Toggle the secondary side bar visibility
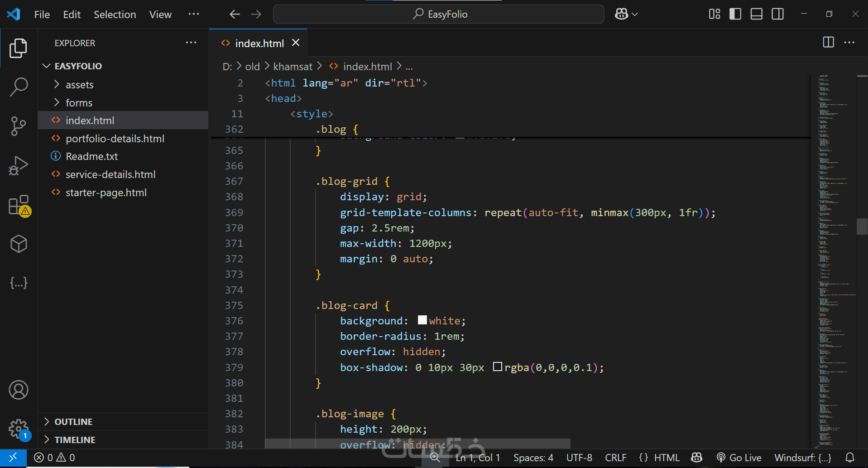The width and height of the screenshot is (868, 468). [x=778, y=14]
